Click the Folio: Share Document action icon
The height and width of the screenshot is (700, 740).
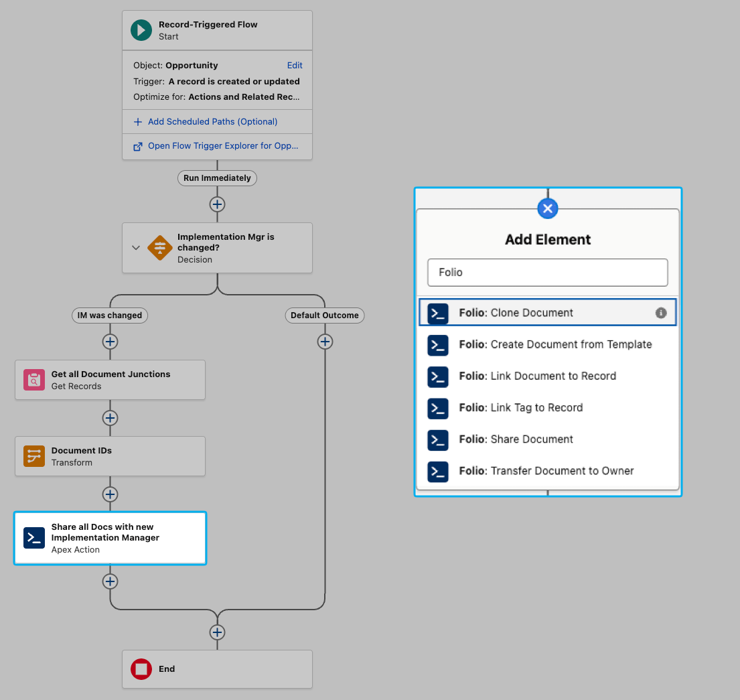(438, 440)
